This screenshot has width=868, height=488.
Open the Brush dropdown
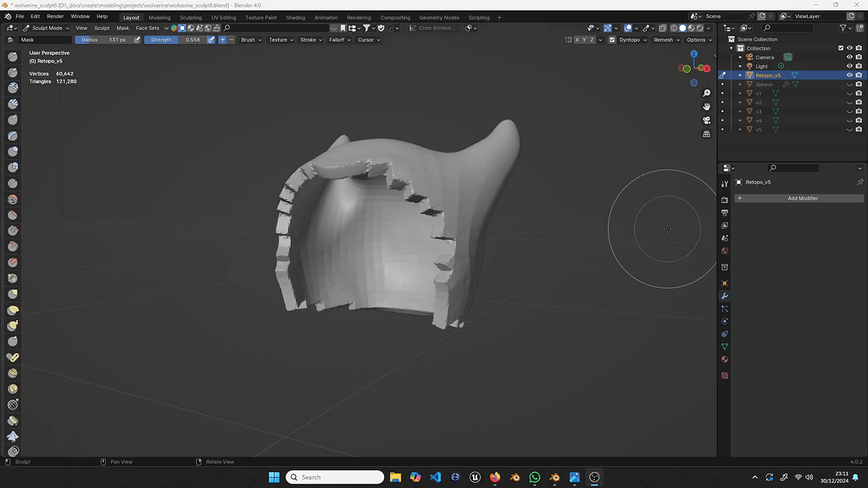click(x=251, y=40)
